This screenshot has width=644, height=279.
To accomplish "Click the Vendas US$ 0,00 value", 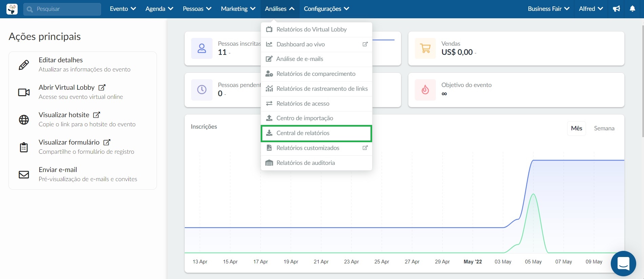I will click(x=457, y=52).
